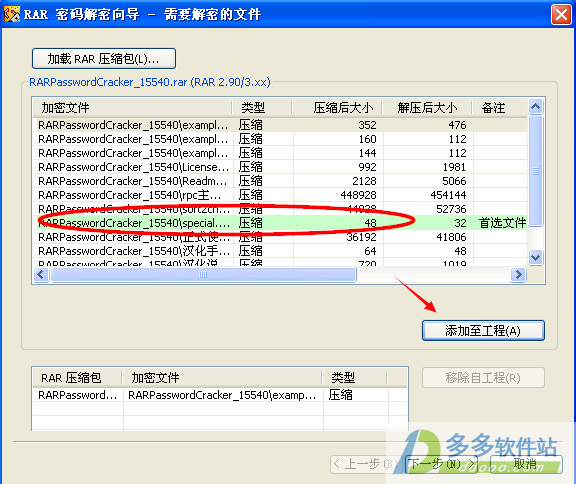Select the row with compressed size 144
Image resolution: width=576 pixels, height=484 pixels.
coord(280,153)
